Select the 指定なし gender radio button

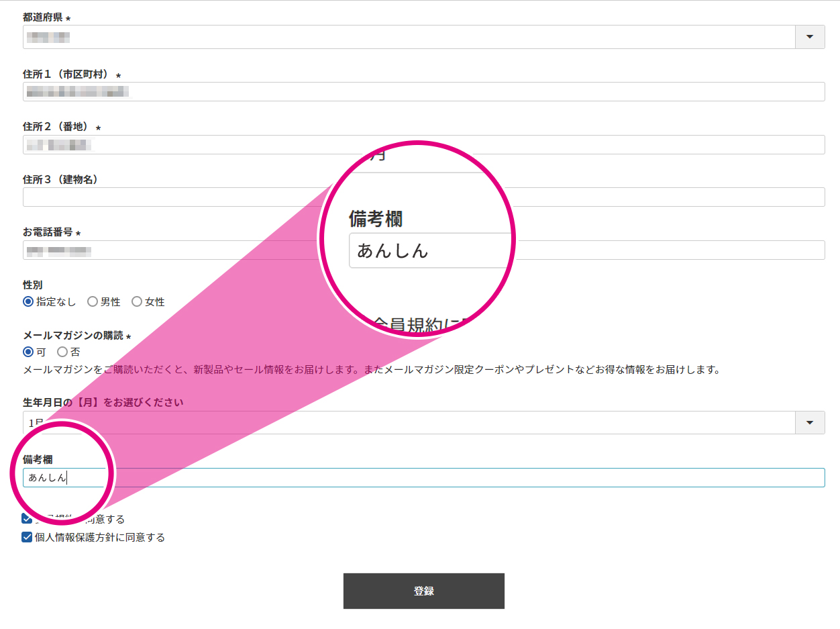(x=28, y=302)
